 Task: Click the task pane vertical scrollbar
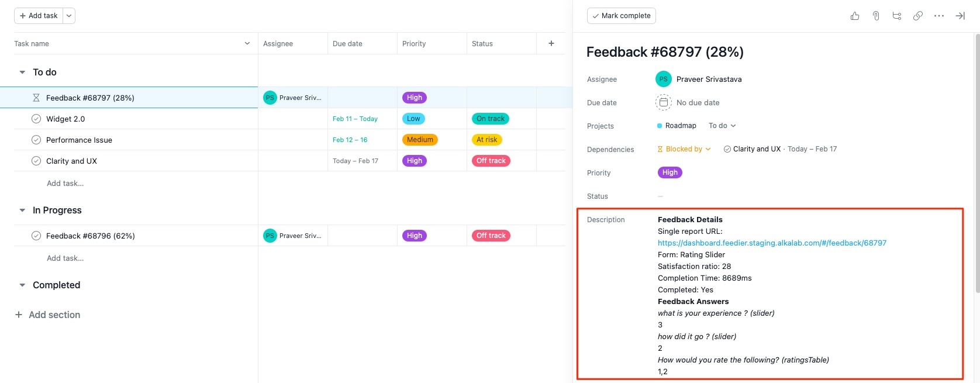977,164
